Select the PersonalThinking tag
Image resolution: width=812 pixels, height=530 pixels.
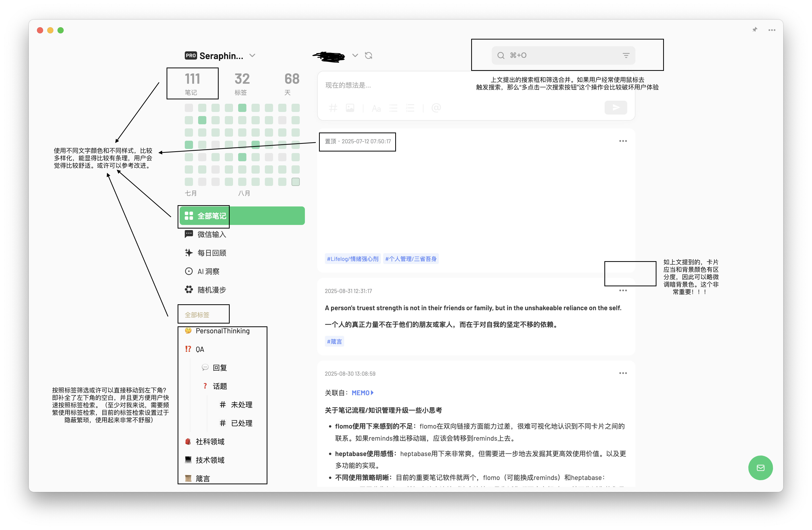(222, 331)
